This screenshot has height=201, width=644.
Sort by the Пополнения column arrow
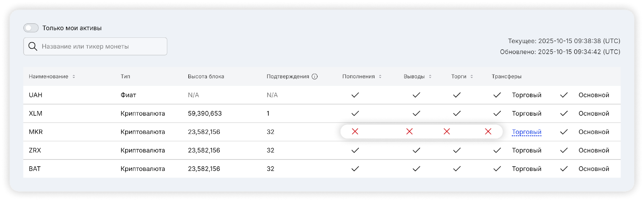pyautogui.click(x=380, y=77)
